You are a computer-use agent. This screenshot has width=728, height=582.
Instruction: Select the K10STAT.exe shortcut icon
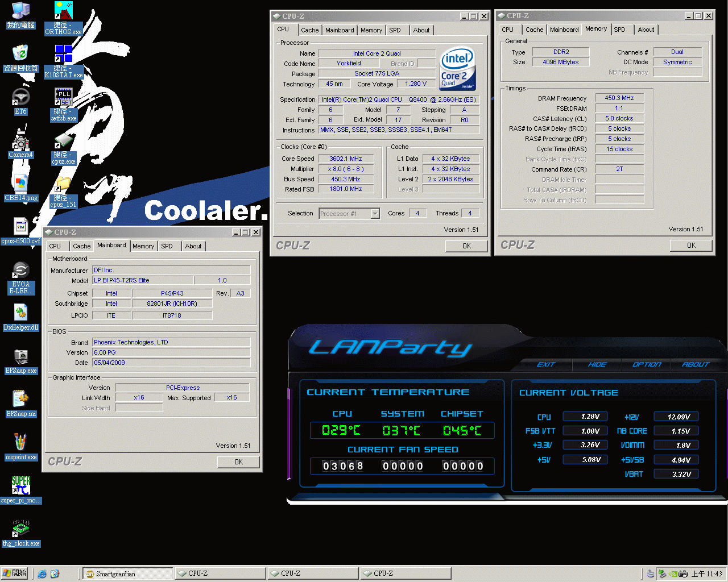pos(64,62)
